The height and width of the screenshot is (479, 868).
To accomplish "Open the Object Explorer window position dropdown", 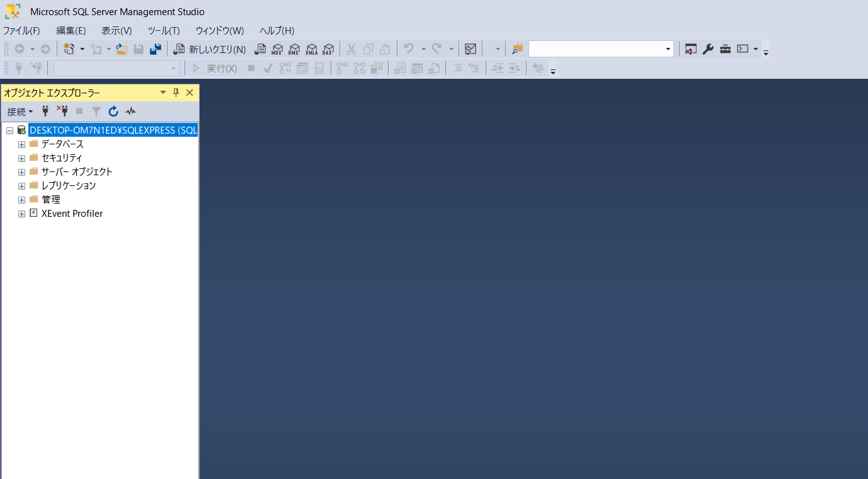I will (163, 93).
